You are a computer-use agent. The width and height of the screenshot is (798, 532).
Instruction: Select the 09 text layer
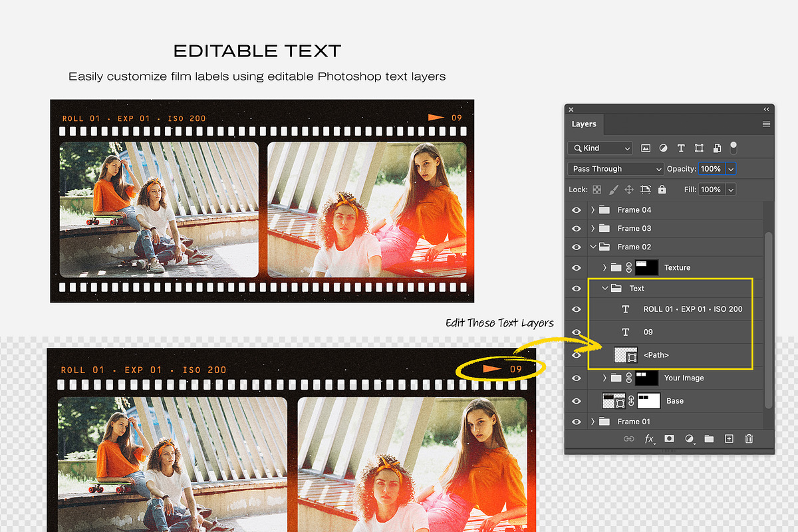[x=648, y=332]
